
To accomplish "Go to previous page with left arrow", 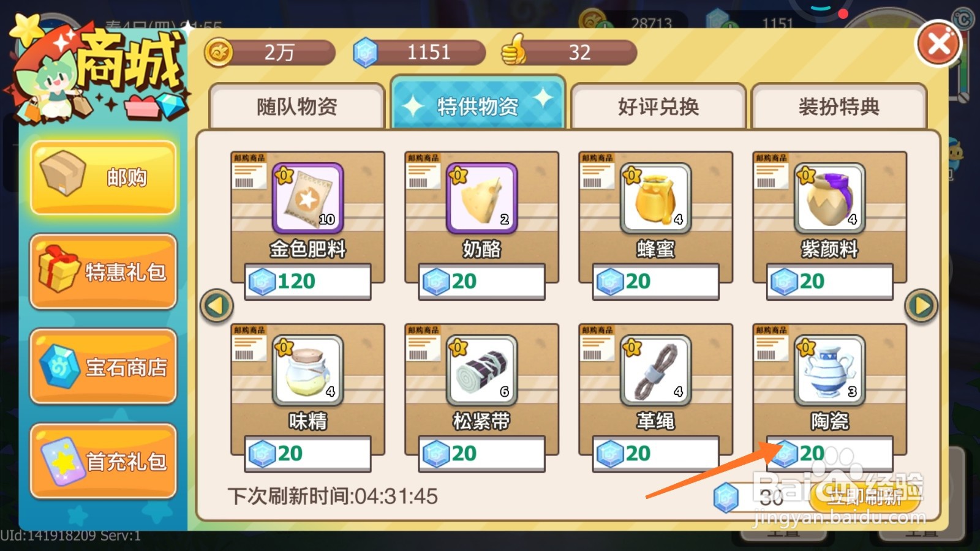I will [217, 305].
